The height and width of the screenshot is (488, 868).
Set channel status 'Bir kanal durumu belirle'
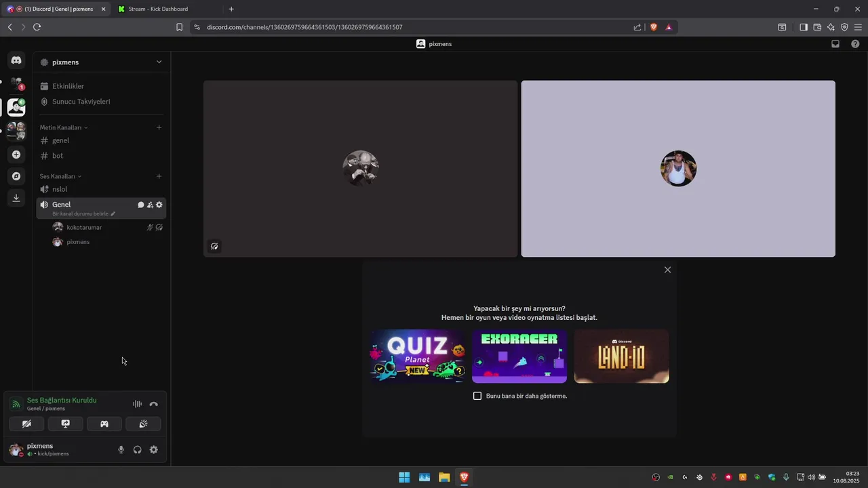pos(84,213)
